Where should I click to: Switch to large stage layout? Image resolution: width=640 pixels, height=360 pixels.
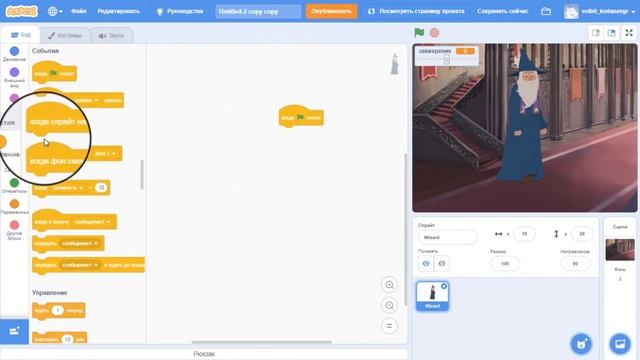(611, 33)
